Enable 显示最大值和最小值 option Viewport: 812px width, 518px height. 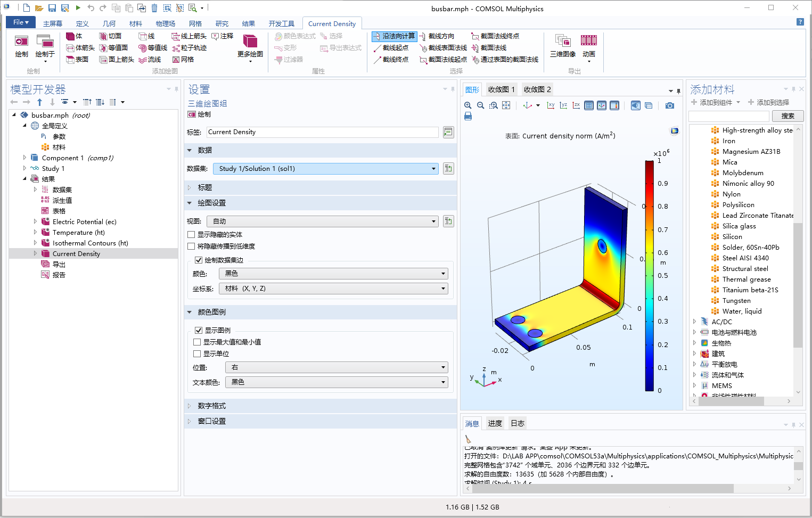click(197, 342)
